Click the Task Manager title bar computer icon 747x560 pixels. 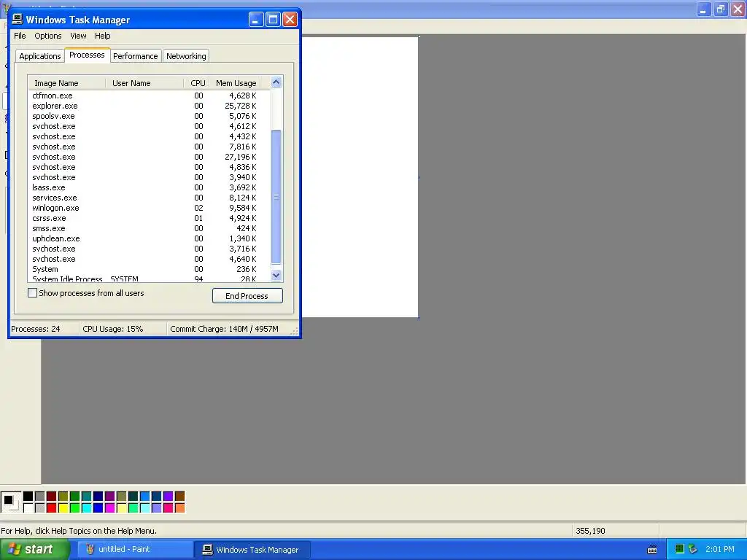[18, 19]
